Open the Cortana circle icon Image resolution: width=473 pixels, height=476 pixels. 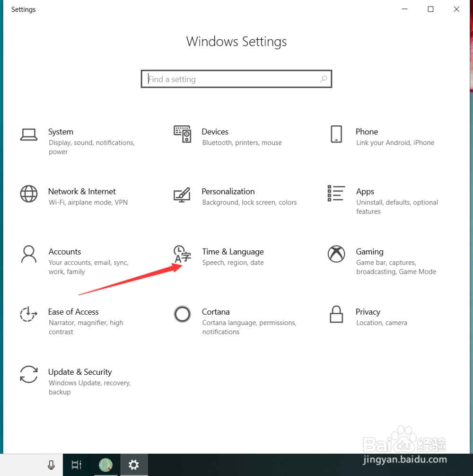click(183, 314)
